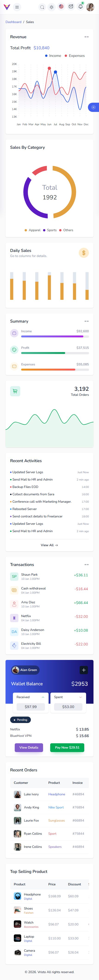This screenshot has height=980, width=99.
Task: Open Revenue card options menu
Action: 86,37
